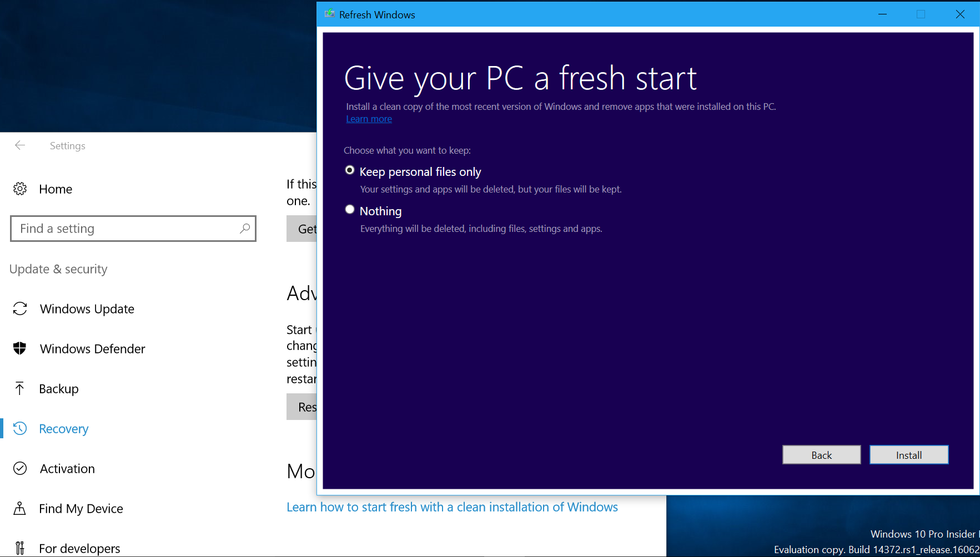
Task: Click the Find a setting search box
Action: (133, 229)
